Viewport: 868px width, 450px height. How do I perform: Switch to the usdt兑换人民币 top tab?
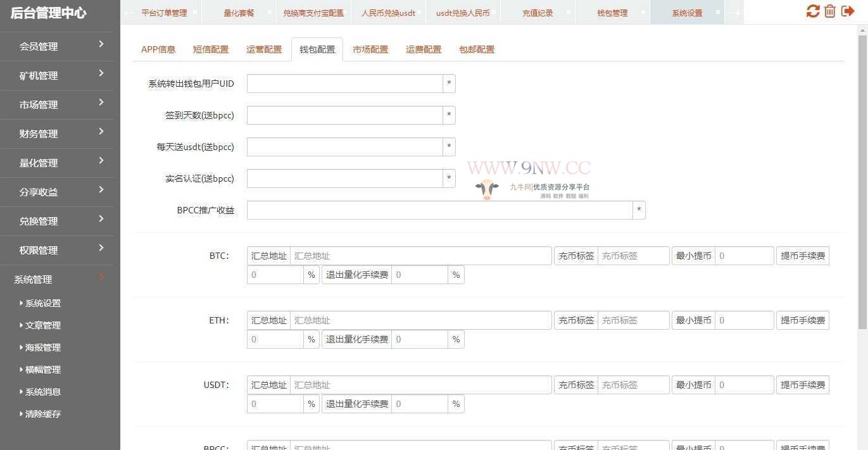463,13
